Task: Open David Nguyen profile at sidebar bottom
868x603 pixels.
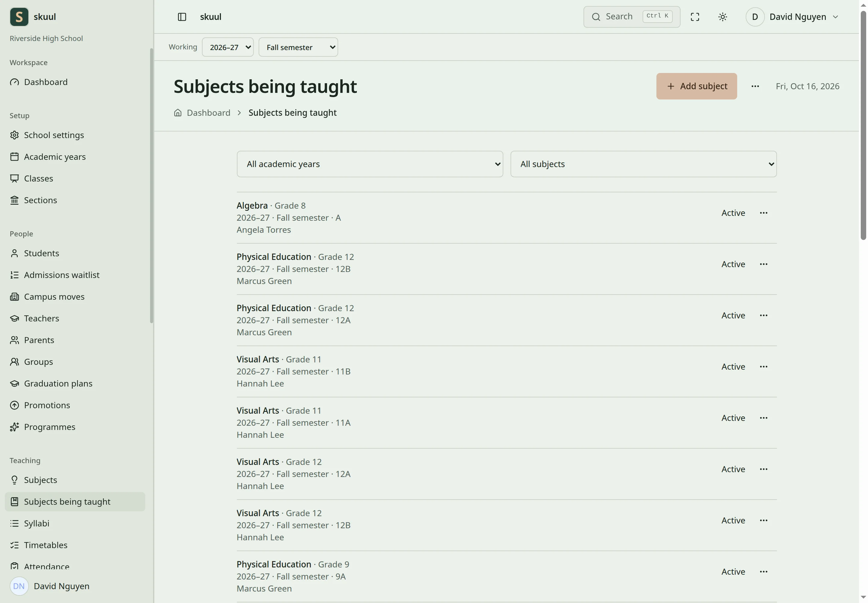Action: click(75, 586)
